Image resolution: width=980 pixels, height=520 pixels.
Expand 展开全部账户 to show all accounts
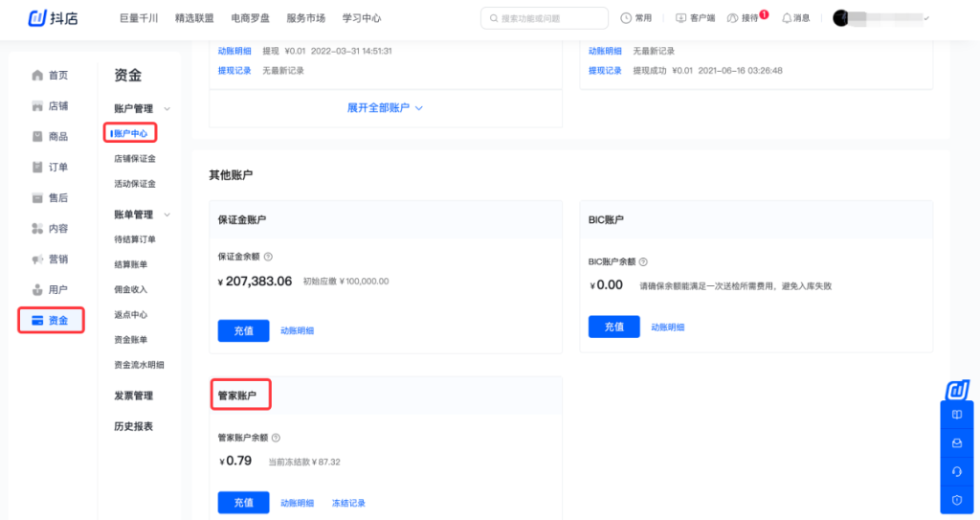coord(385,108)
